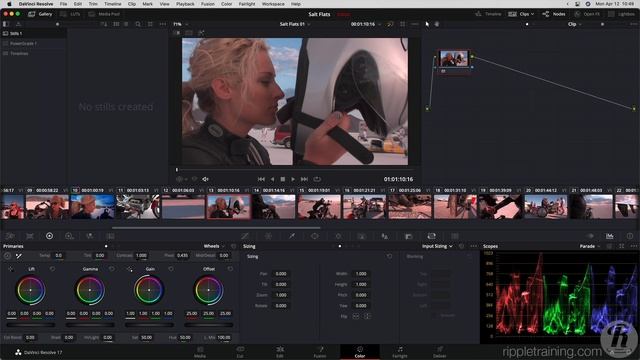The width and height of the screenshot is (640, 360).
Task: Select the Color Wheels palette icon
Action: [x=49, y=236]
